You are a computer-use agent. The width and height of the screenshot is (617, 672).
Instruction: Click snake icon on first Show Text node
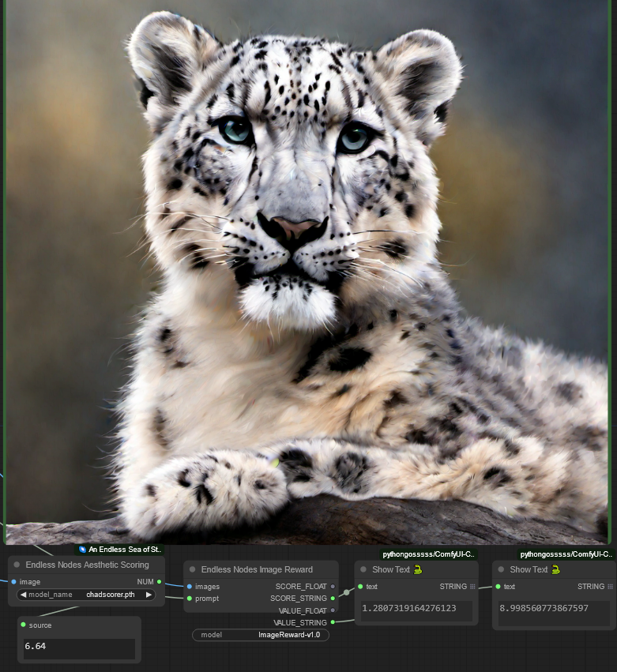(418, 569)
